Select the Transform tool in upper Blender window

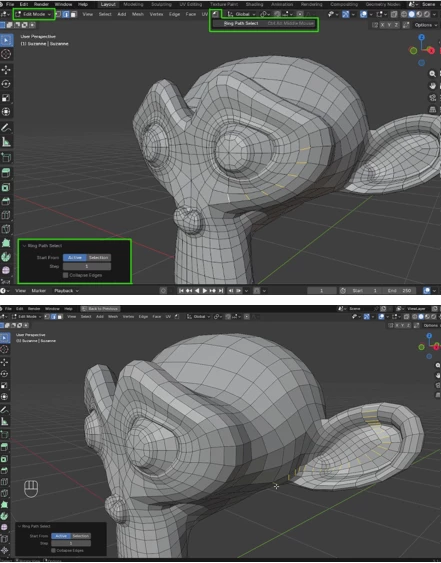click(x=6, y=112)
